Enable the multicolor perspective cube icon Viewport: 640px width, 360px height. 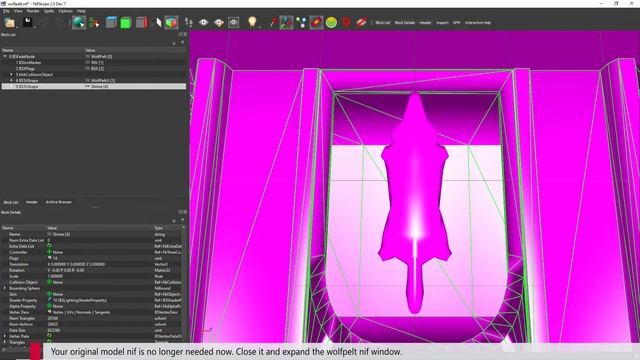pos(171,22)
